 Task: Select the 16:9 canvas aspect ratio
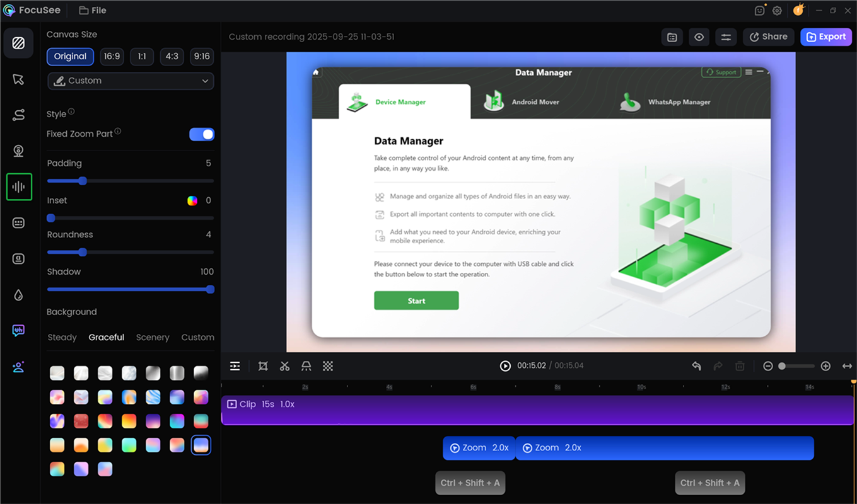(x=112, y=56)
